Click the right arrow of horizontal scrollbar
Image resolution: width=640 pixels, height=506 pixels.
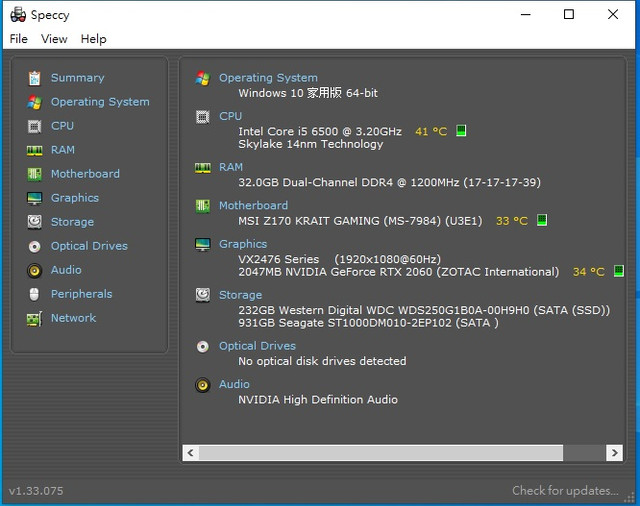614,453
